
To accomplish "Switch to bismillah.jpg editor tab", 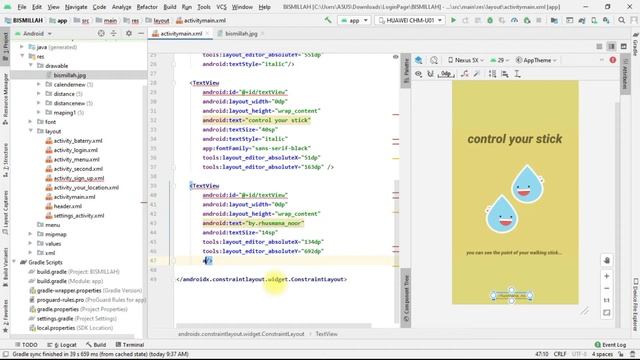I will click(241, 33).
